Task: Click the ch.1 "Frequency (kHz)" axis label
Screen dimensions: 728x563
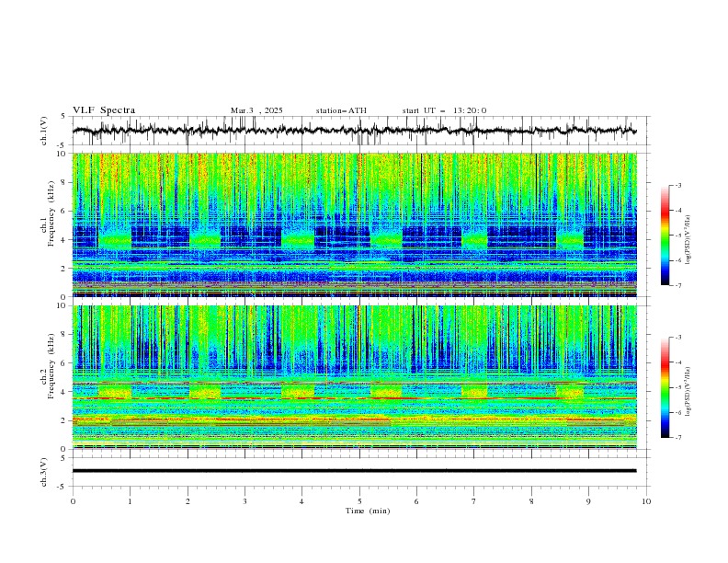Action: coord(51,214)
